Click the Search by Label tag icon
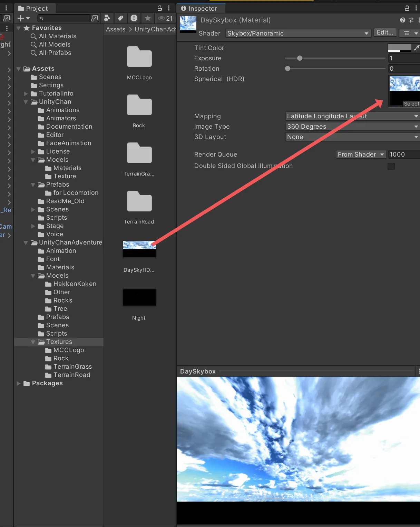 click(x=120, y=18)
